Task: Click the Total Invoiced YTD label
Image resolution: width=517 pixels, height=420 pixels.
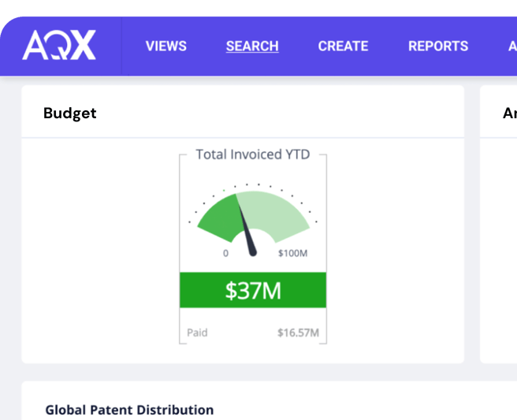Action: tap(253, 154)
